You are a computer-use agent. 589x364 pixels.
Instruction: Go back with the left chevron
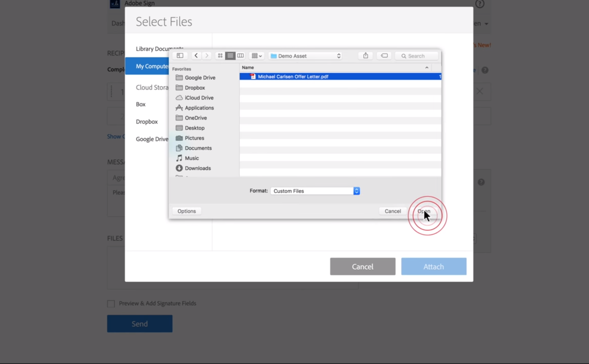point(196,56)
